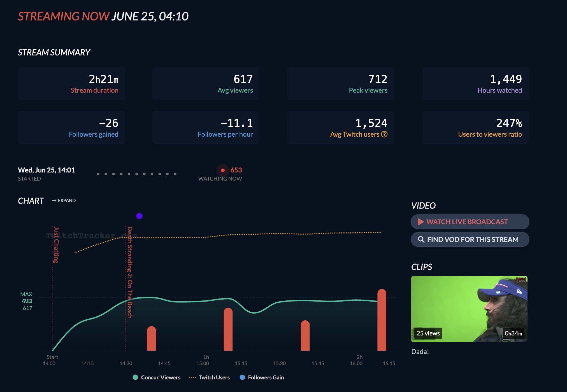This screenshot has width=567, height=392.
Task: Click the 712 Peak viewers card
Action: click(x=341, y=84)
